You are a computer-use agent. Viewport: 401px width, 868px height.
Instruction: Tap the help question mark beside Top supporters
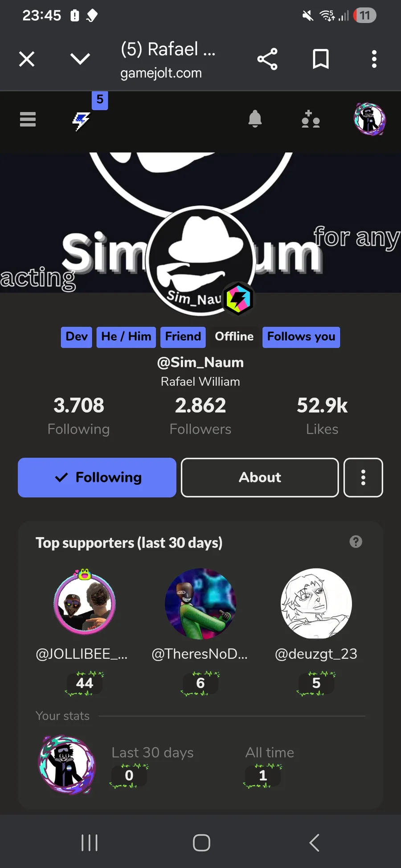tap(356, 542)
